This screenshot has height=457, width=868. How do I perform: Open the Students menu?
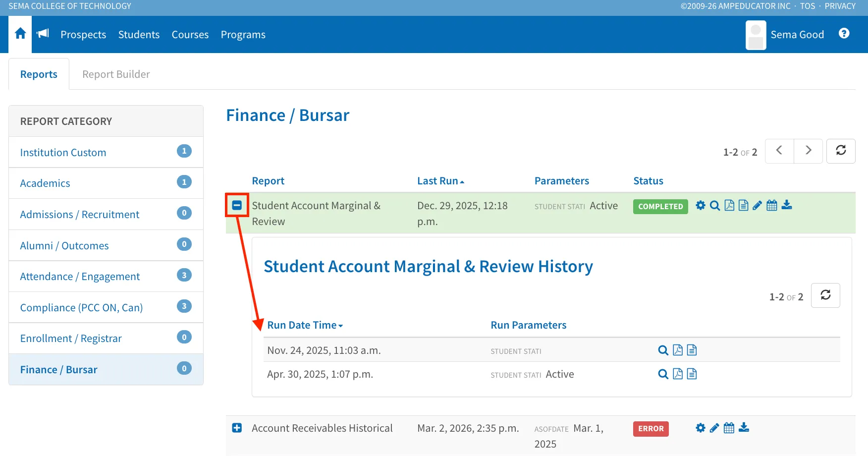[139, 35]
